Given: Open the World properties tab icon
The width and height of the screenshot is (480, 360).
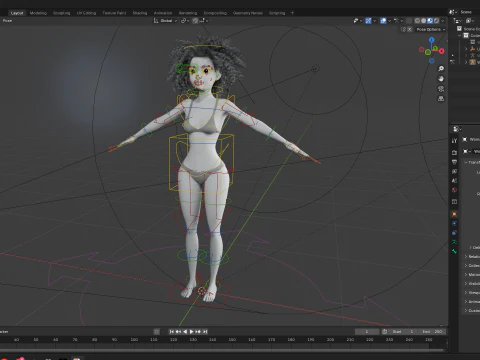Looking at the screenshot, I should tap(454, 190).
